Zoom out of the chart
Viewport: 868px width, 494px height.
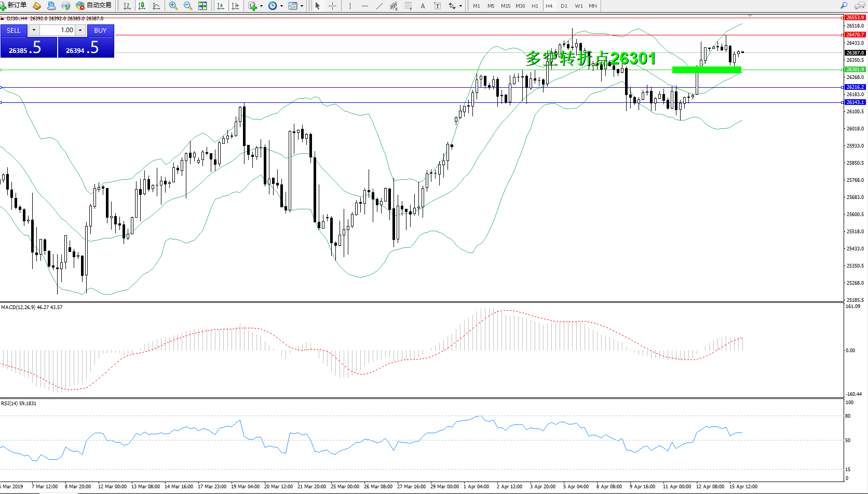pos(188,6)
